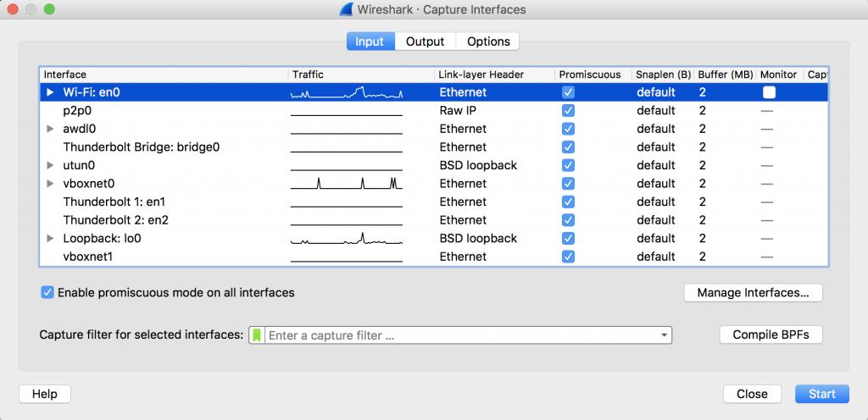Expand the Wi-Fi: en0 interface row

(x=50, y=92)
